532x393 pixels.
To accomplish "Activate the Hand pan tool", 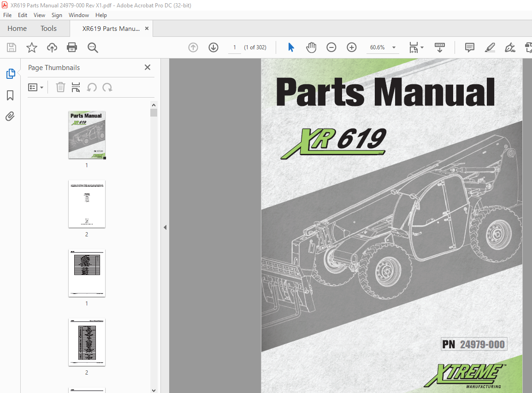I will (x=311, y=47).
